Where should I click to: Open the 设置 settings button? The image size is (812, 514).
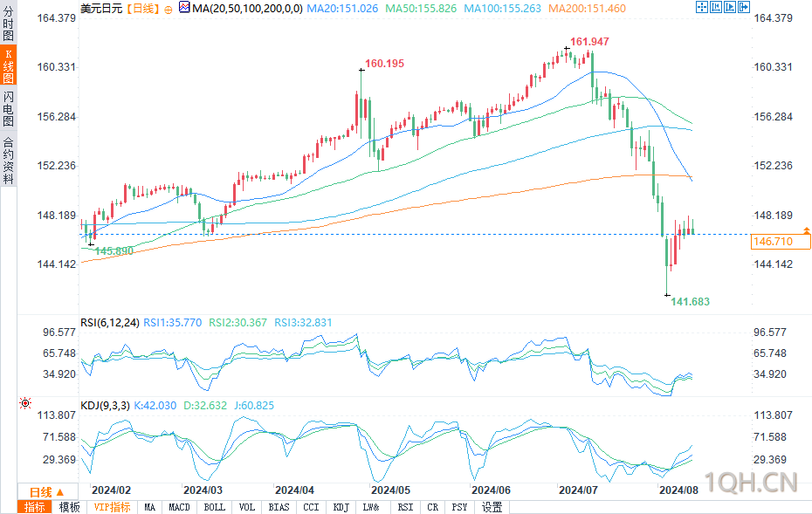492,507
